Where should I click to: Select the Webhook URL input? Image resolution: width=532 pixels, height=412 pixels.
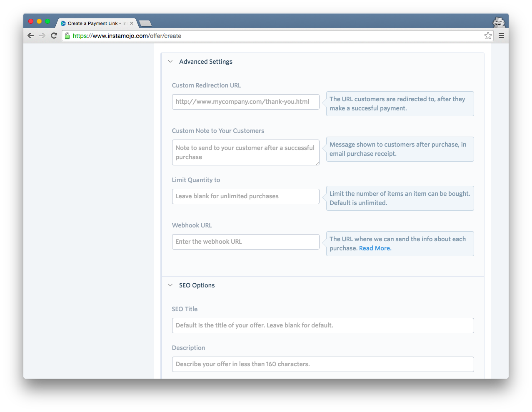(x=245, y=242)
